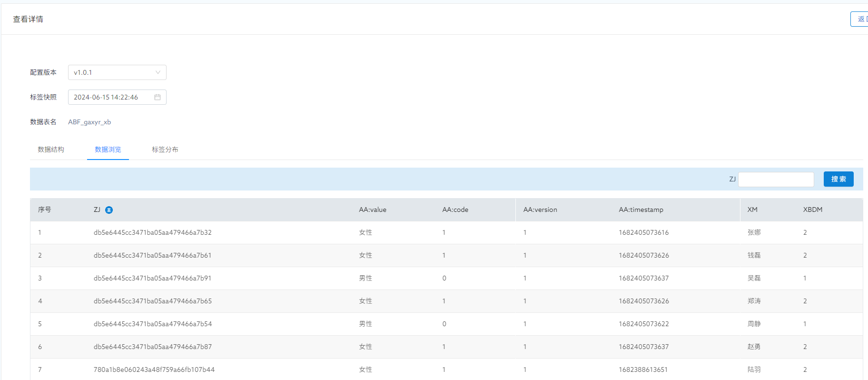This screenshot has height=380, width=868.
Task: Click the AA:code column header
Action: tap(455, 210)
